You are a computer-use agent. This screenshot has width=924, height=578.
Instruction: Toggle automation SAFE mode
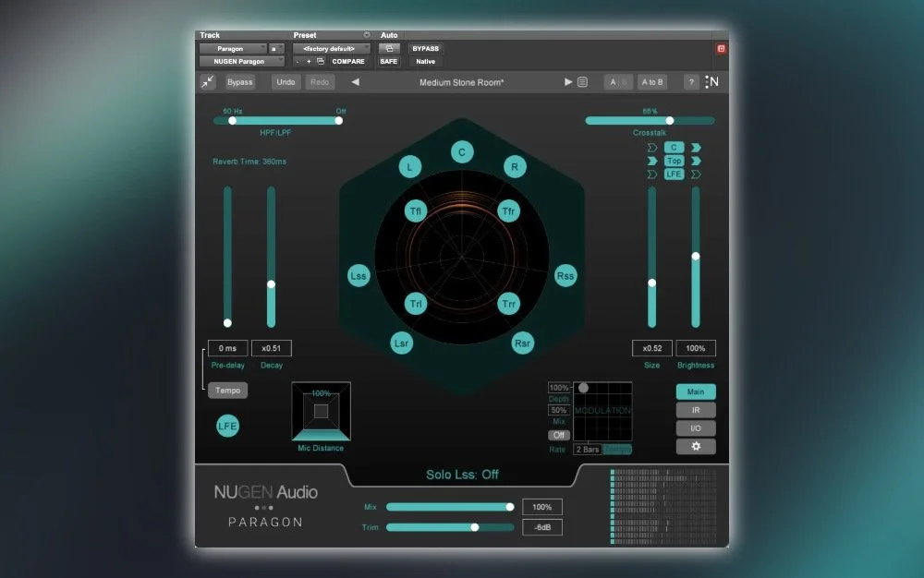(389, 61)
